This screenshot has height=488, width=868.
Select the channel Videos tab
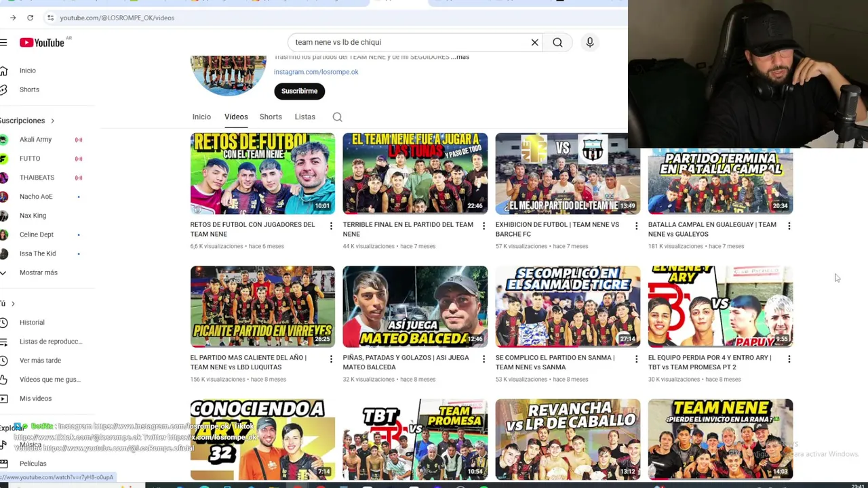(236, 117)
